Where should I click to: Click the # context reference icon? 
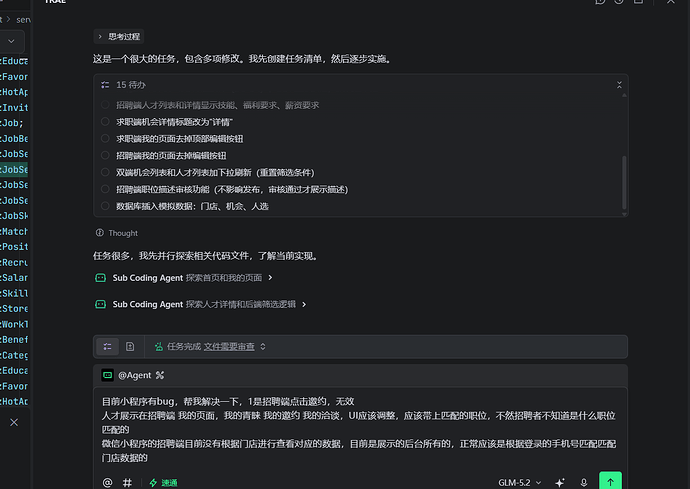click(127, 482)
